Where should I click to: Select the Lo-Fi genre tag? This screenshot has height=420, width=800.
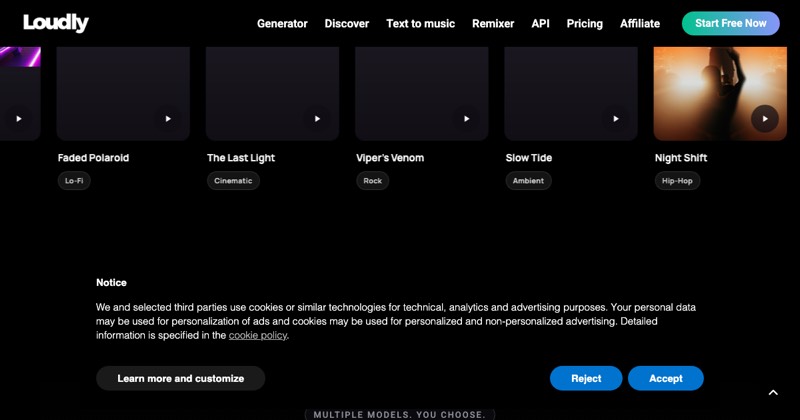74,181
